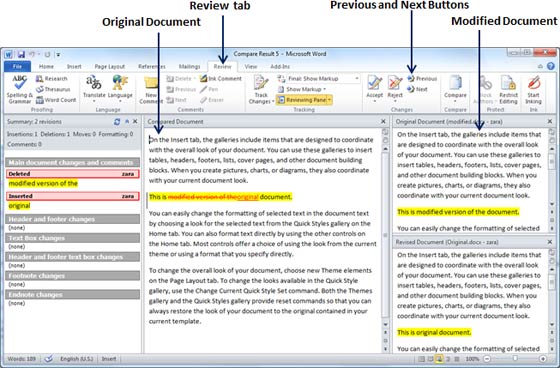Refresh the revisions summary
Screen dimensions: 560x368
(x=117, y=122)
